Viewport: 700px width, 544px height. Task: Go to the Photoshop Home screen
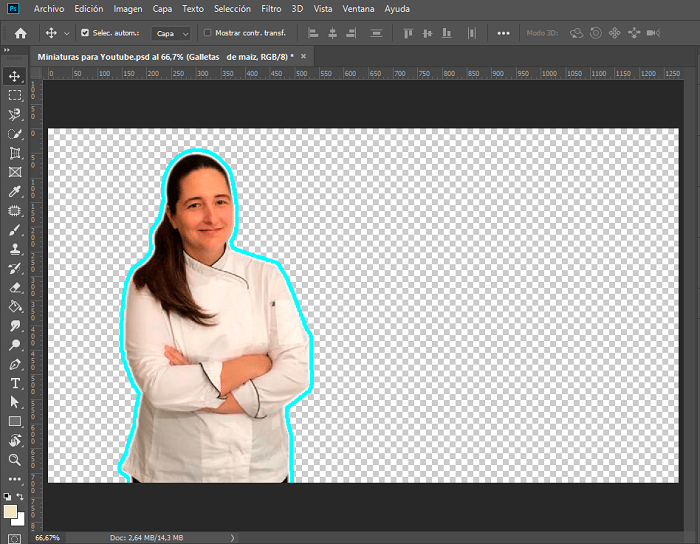point(21,33)
